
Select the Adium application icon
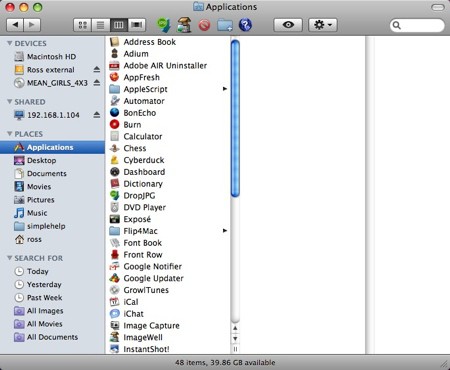(114, 54)
